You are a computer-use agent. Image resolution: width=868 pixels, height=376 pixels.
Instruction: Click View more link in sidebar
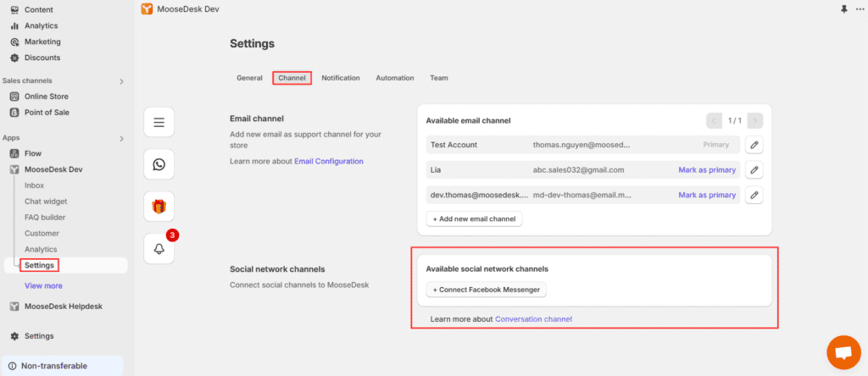(43, 286)
